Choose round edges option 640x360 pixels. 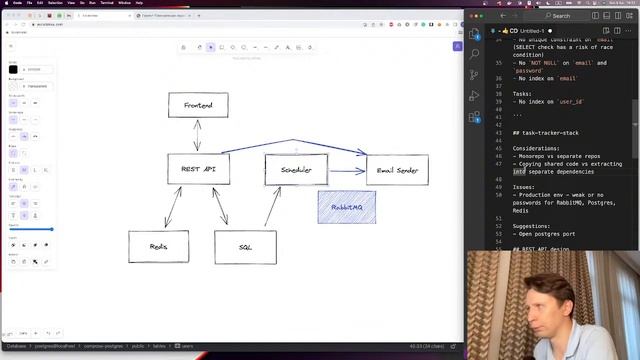coord(24,153)
